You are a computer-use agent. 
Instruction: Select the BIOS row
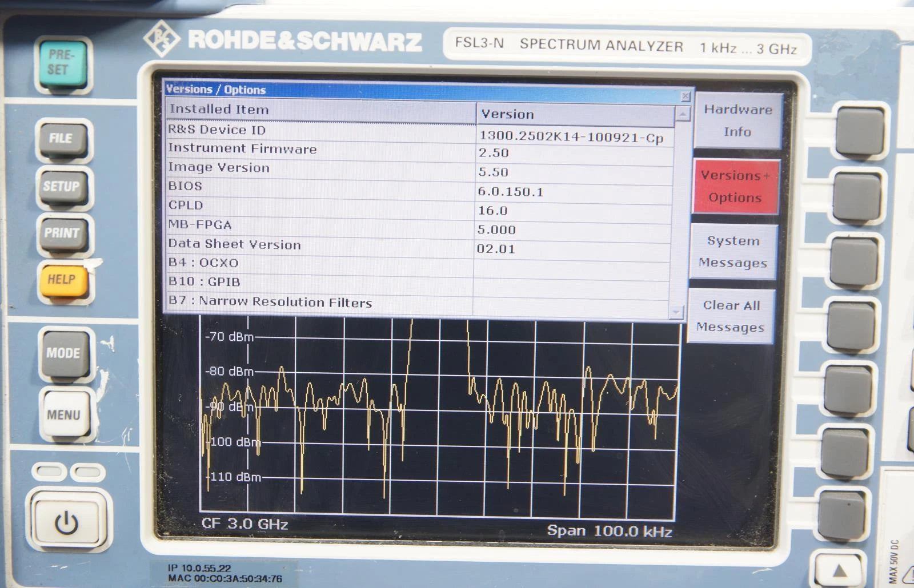(419, 189)
